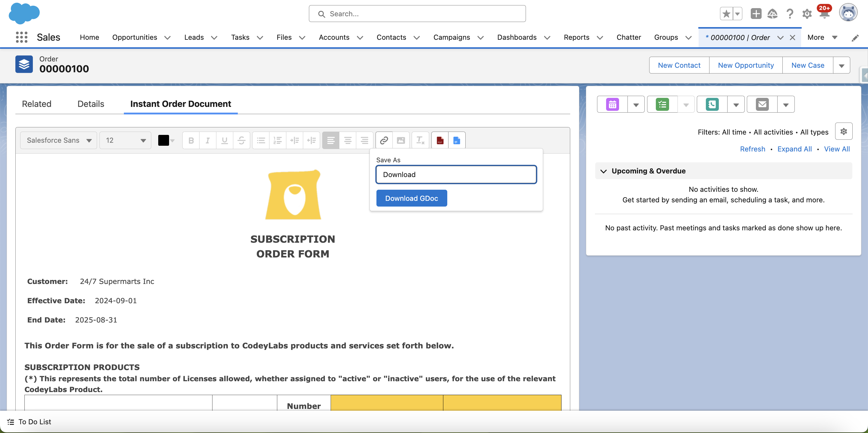Align text left
Screen dimensions: 868x433
pos(331,140)
